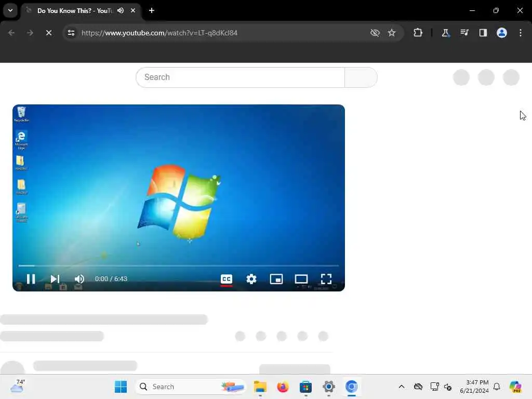Image resolution: width=532 pixels, height=399 pixels.
Task: Close the 'Do You Know This?' tab
Action: [133, 10]
